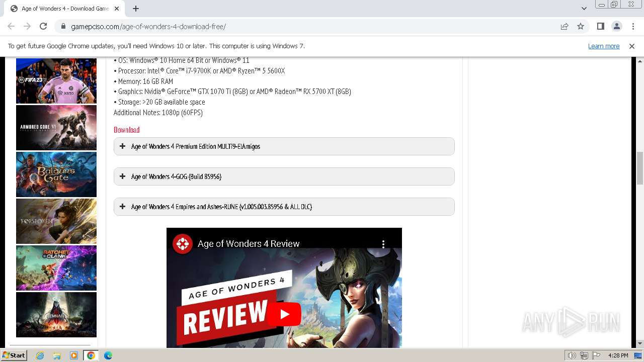Open the Windows Start menu

tap(14, 355)
